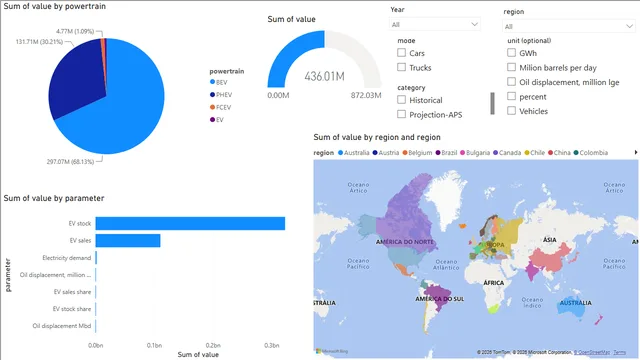Check Milion barrels per day unit
The image size is (640, 360).
click(x=511, y=67)
